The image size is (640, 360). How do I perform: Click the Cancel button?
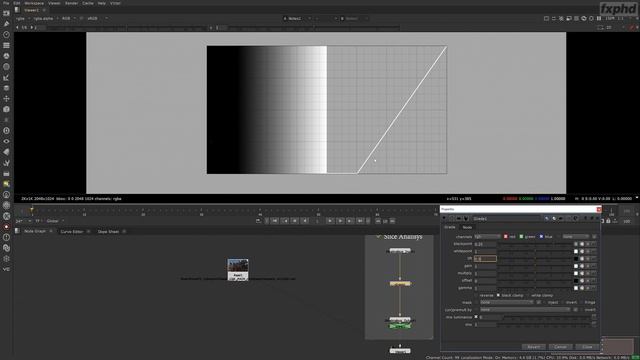click(560, 347)
